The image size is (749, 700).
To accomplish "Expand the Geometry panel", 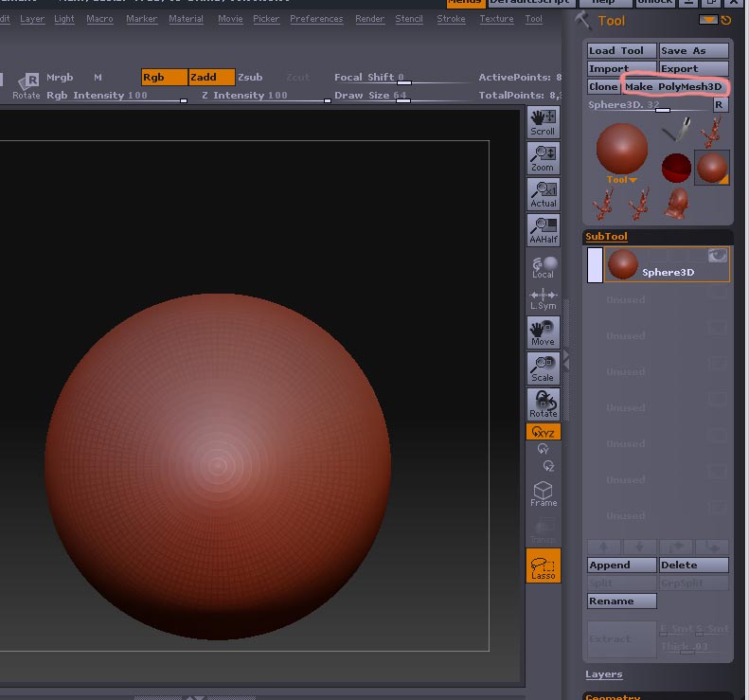I will (x=613, y=697).
